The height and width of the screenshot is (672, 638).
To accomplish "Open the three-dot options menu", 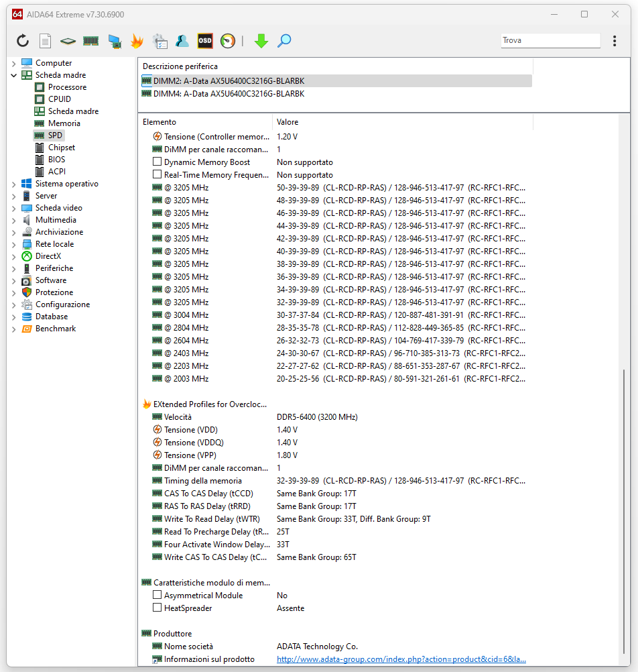I will click(x=615, y=41).
